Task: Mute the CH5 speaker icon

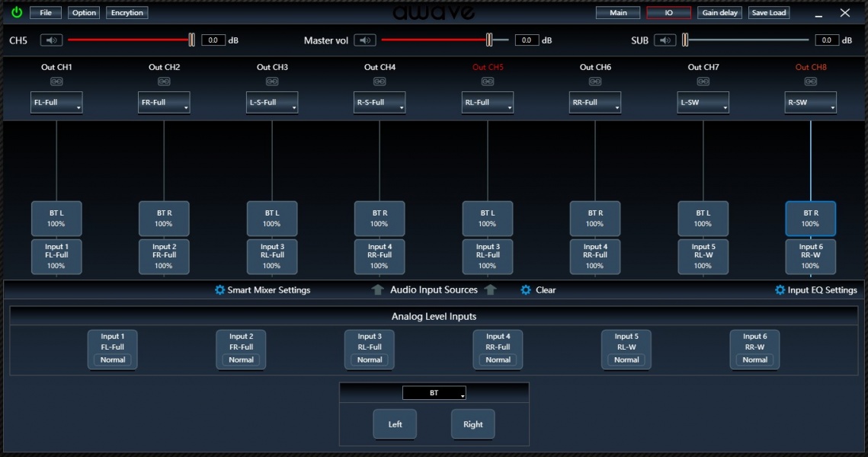Action: pos(51,40)
